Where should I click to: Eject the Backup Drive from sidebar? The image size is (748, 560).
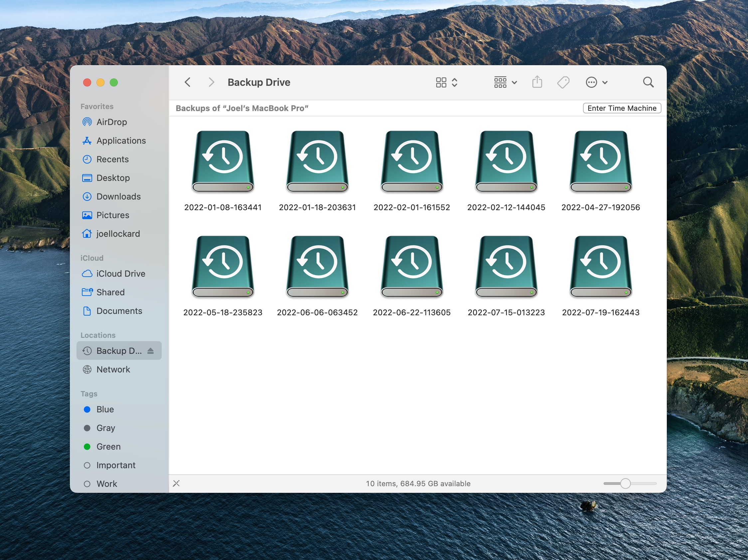(x=152, y=350)
